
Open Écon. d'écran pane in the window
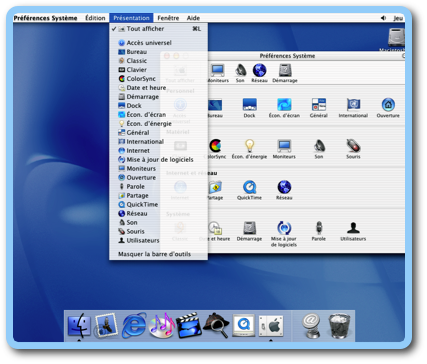tap(284, 105)
